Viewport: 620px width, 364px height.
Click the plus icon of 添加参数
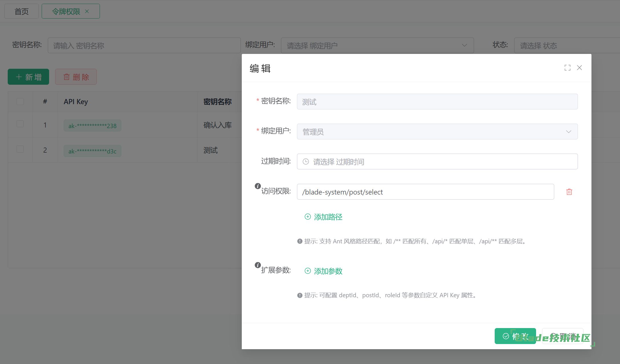(x=308, y=271)
